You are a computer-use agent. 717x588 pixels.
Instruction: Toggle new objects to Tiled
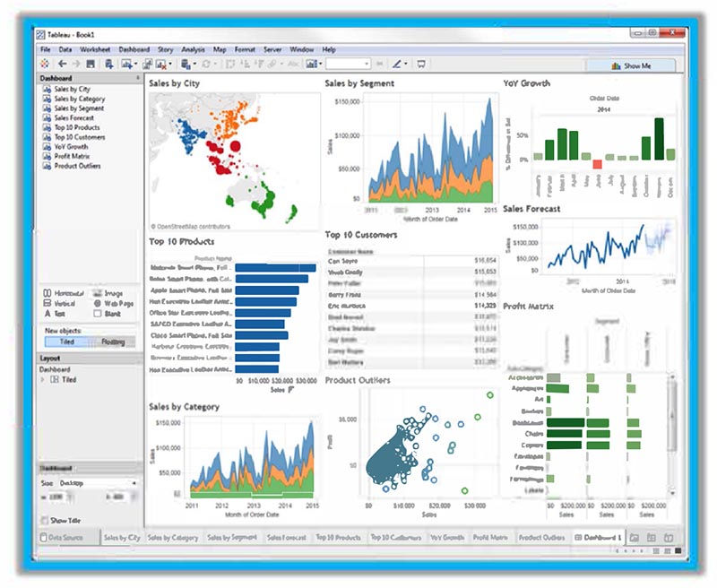pos(67,342)
